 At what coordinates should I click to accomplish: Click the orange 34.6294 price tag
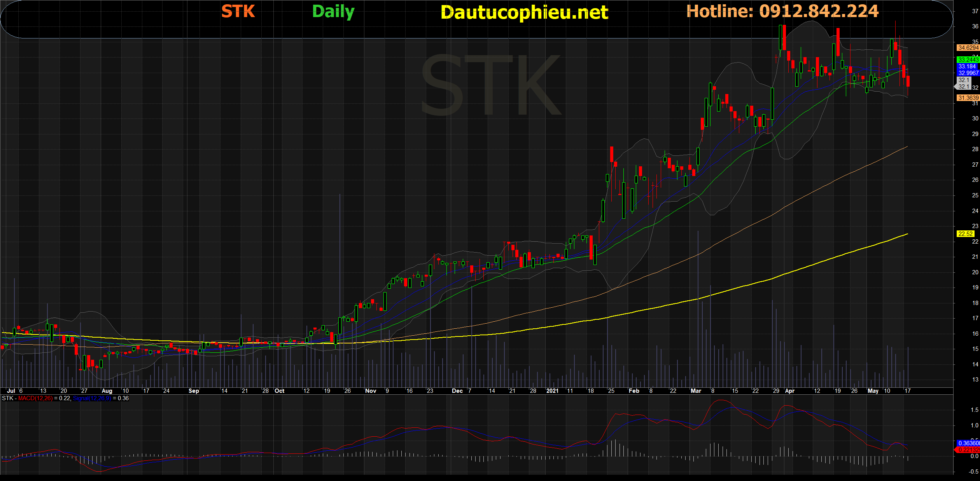(968, 48)
